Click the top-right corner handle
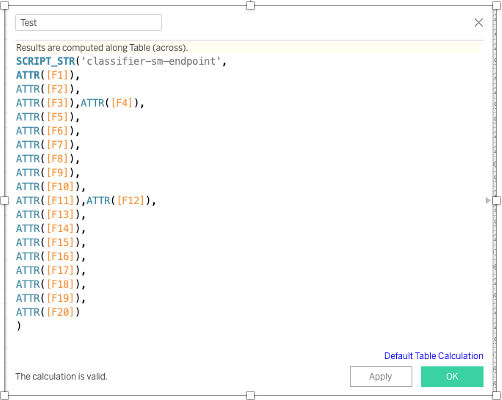The height and width of the screenshot is (400, 502). [497, 5]
